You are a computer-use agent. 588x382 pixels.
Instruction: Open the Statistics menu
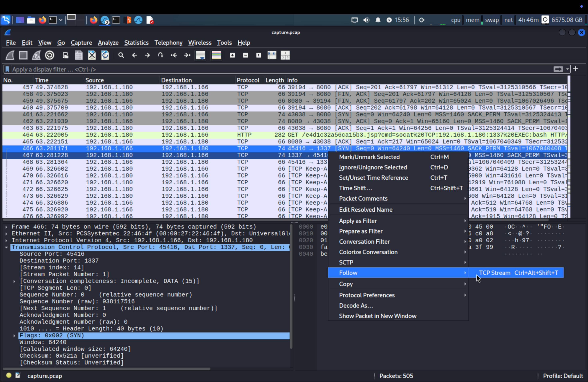coord(136,43)
